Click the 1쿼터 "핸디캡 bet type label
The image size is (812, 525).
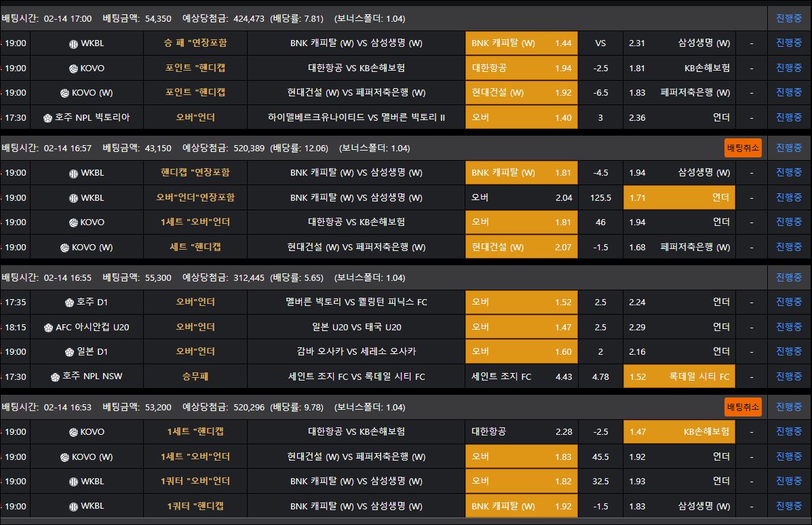click(195, 506)
